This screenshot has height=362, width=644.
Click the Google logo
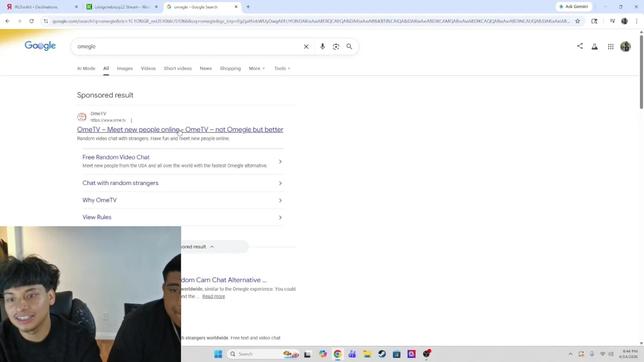click(x=40, y=46)
